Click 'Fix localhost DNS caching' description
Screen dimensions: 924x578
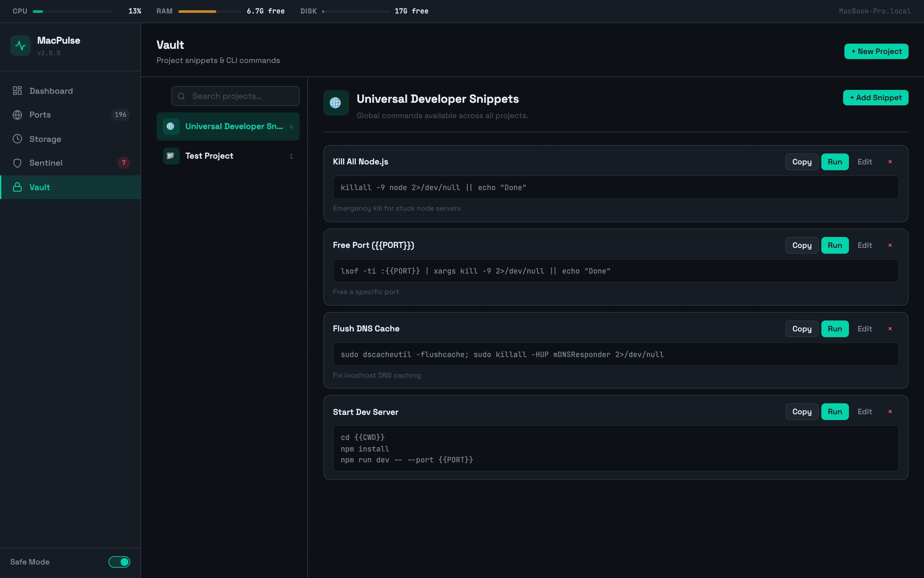[376, 375]
